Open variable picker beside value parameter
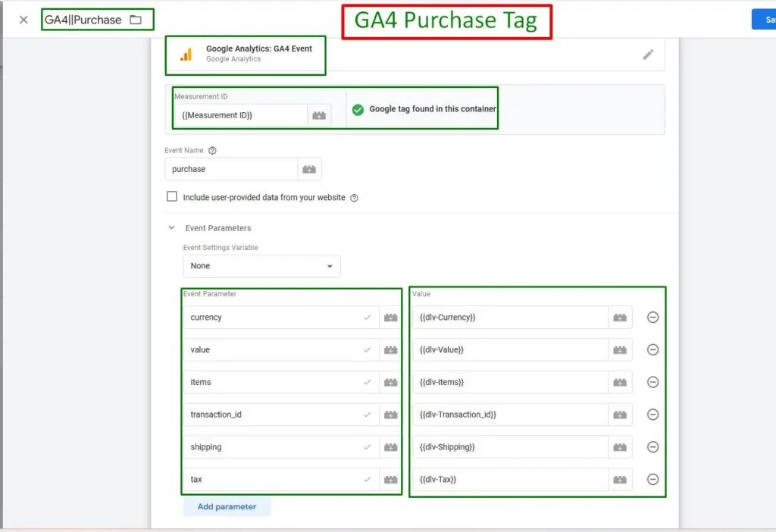 (x=390, y=350)
